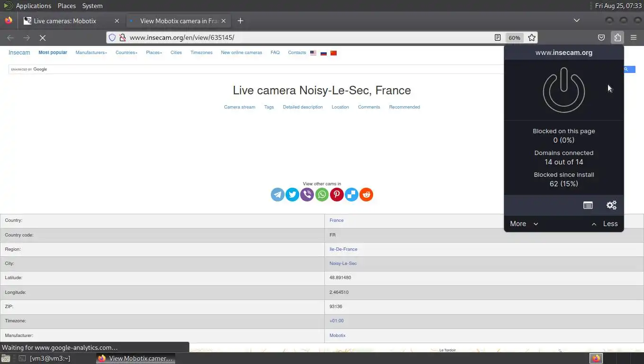The width and height of the screenshot is (644, 364).
Task: Open uBlock logger list icon
Action: (588, 205)
